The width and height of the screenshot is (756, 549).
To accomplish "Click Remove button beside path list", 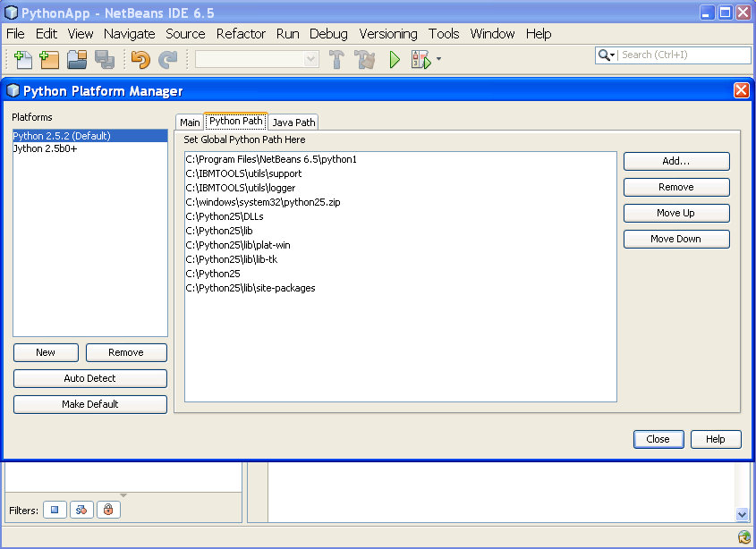I will pyautogui.click(x=676, y=187).
